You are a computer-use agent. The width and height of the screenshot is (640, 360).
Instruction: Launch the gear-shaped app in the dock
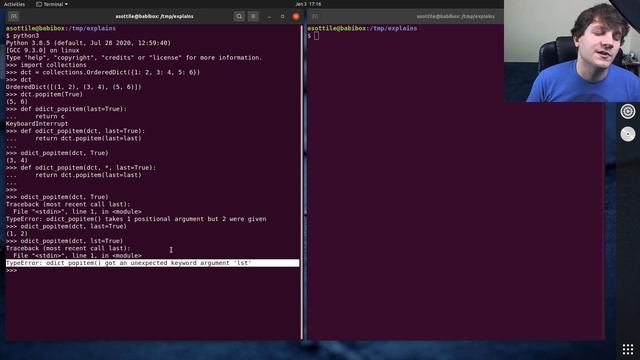[628, 111]
